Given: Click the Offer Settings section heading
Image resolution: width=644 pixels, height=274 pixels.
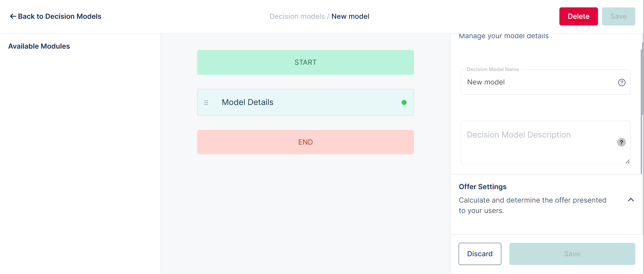Looking at the screenshot, I should [482, 187].
